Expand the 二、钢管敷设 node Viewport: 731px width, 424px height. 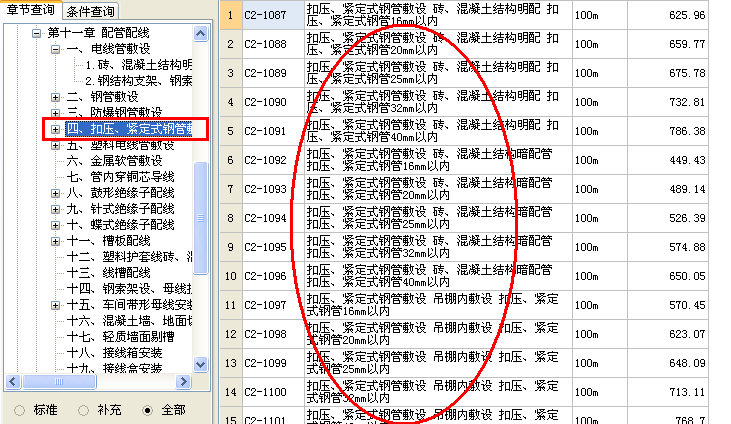[x=55, y=97]
